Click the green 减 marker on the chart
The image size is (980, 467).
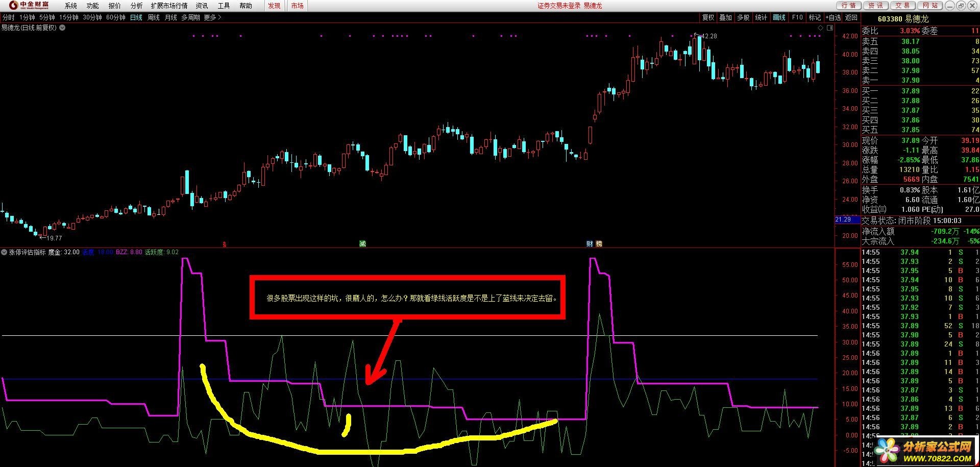pos(362,244)
